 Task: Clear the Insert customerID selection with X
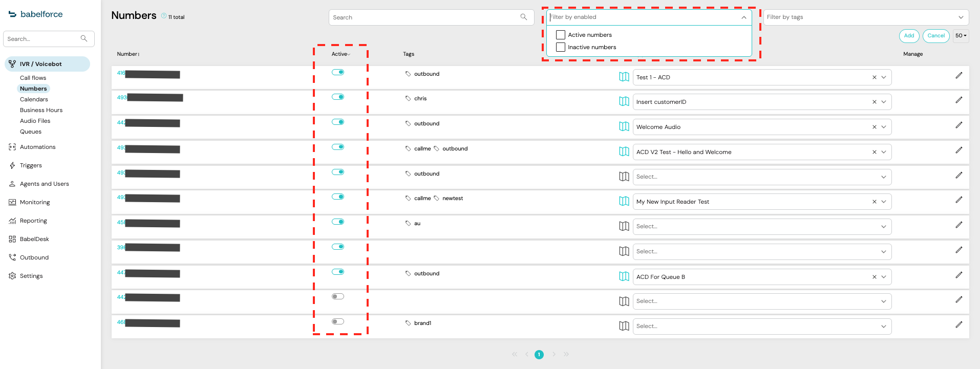pyautogui.click(x=874, y=102)
